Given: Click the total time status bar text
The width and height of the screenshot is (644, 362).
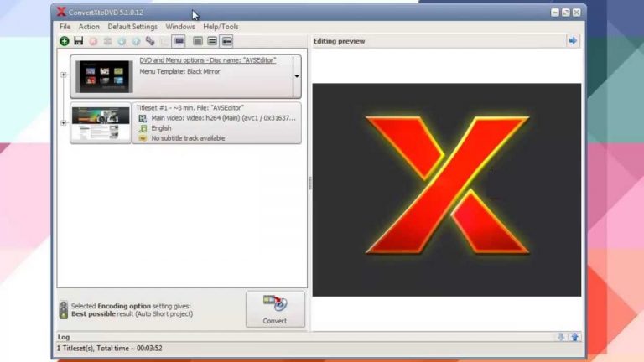Looking at the screenshot, I should [109, 349].
